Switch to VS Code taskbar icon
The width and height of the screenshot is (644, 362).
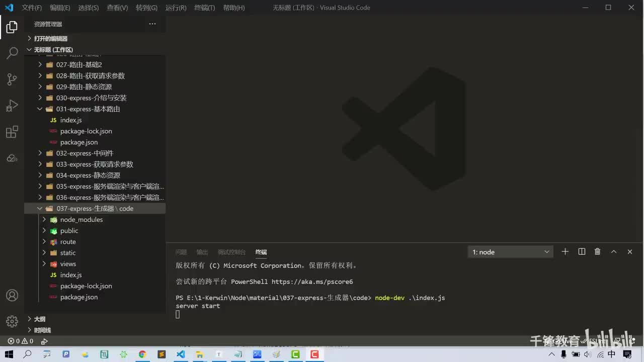(x=181, y=354)
